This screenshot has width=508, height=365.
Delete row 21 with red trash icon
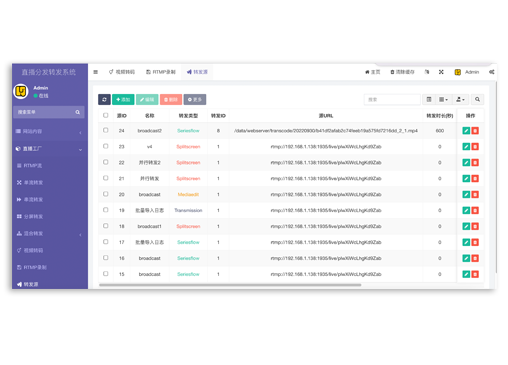pos(475,179)
